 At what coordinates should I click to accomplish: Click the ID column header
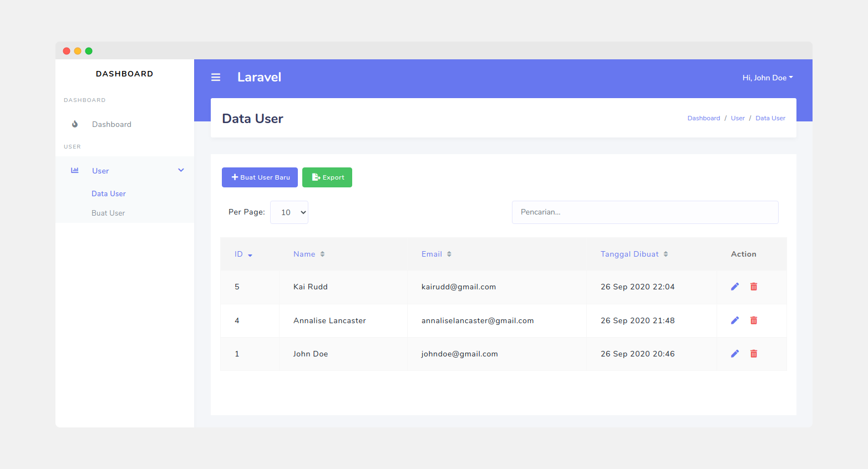pyautogui.click(x=238, y=254)
